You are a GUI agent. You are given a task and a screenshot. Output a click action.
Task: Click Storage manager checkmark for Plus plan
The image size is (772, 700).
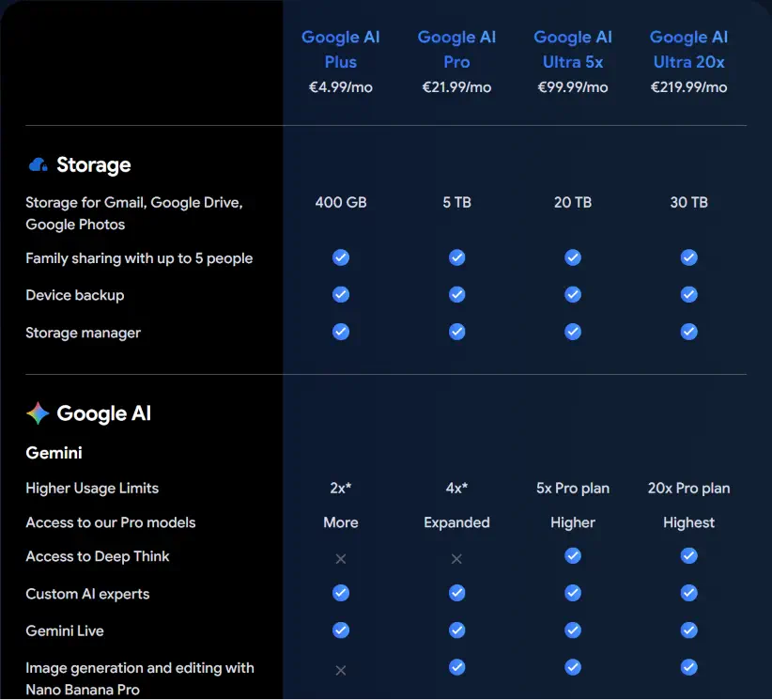[x=341, y=332]
